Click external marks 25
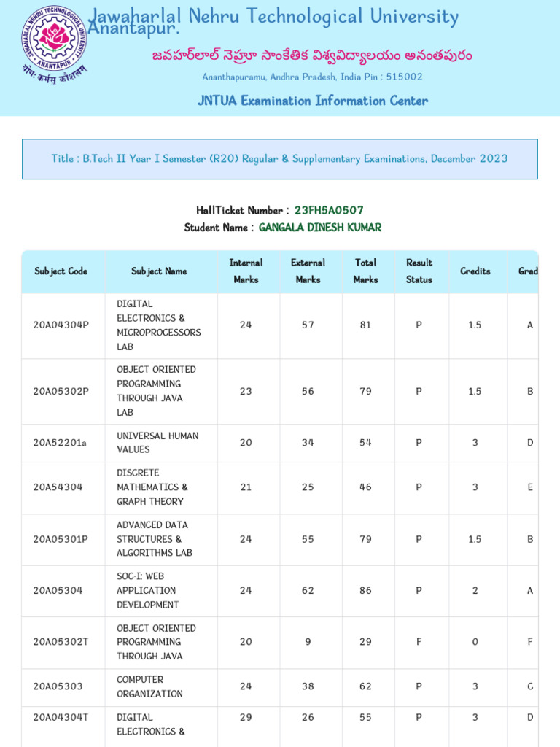The image size is (560, 747). pyautogui.click(x=308, y=487)
